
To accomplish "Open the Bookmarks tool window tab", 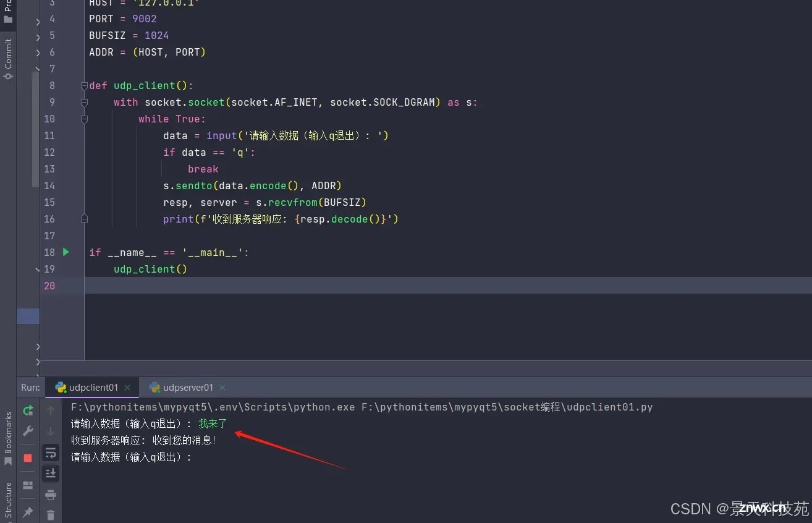I will pyautogui.click(x=8, y=438).
